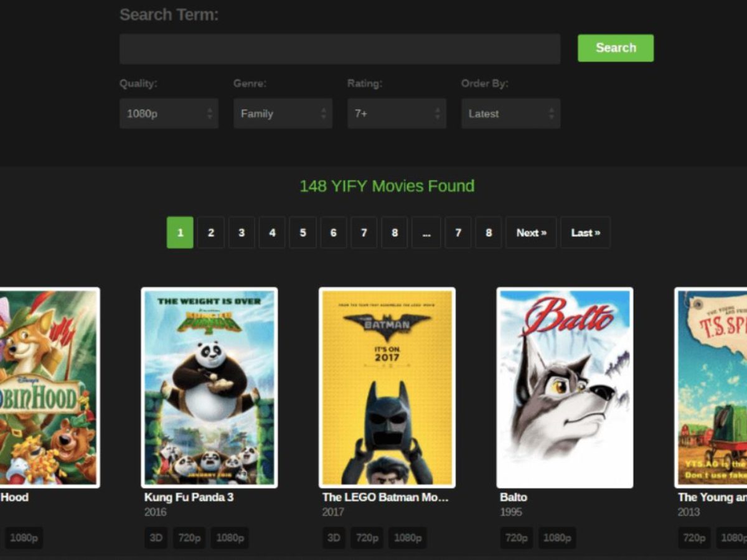
Task: Click the 'The Young an' movie title
Action: pos(712,497)
